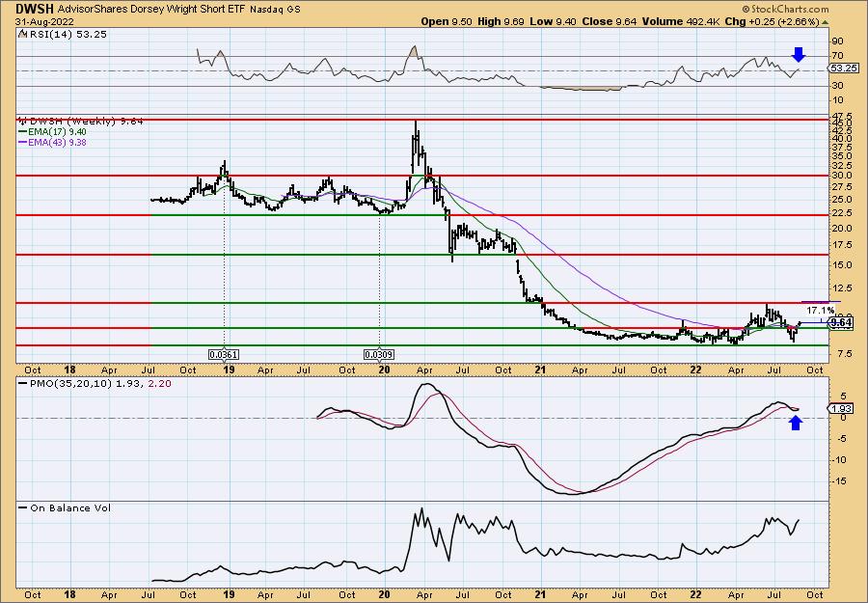
Task: Select the High 9.69 value
Action: pos(499,21)
